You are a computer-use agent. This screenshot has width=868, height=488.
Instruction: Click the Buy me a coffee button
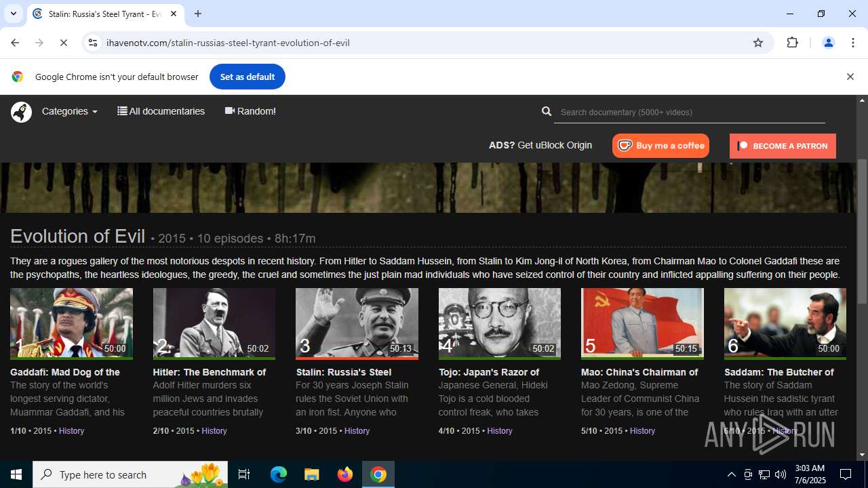pyautogui.click(x=660, y=146)
